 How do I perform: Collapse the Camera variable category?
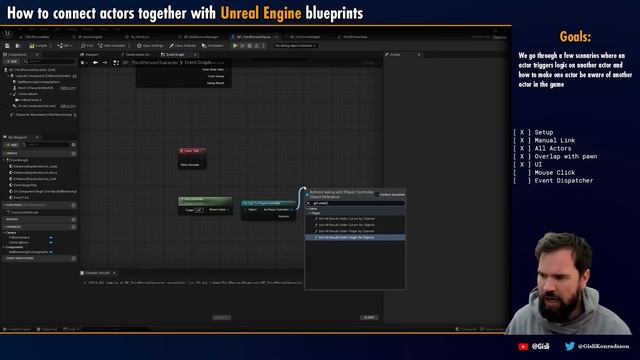(x=4, y=232)
